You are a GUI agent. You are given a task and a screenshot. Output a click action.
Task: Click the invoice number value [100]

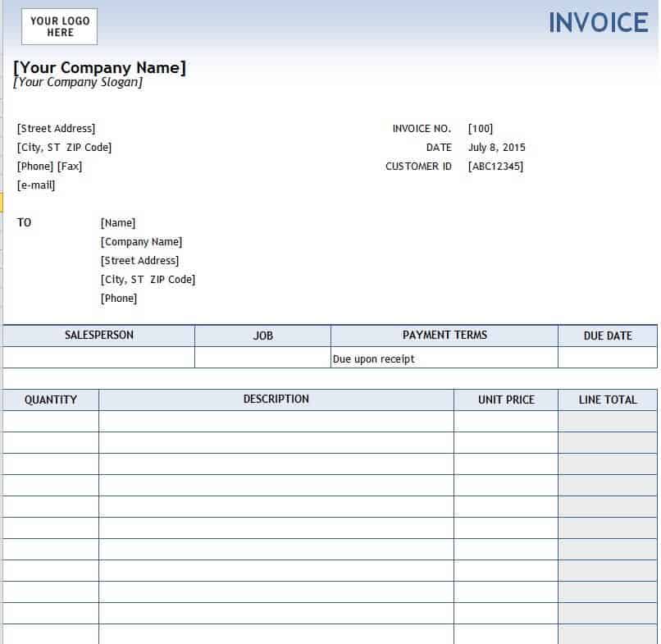point(481,129)
